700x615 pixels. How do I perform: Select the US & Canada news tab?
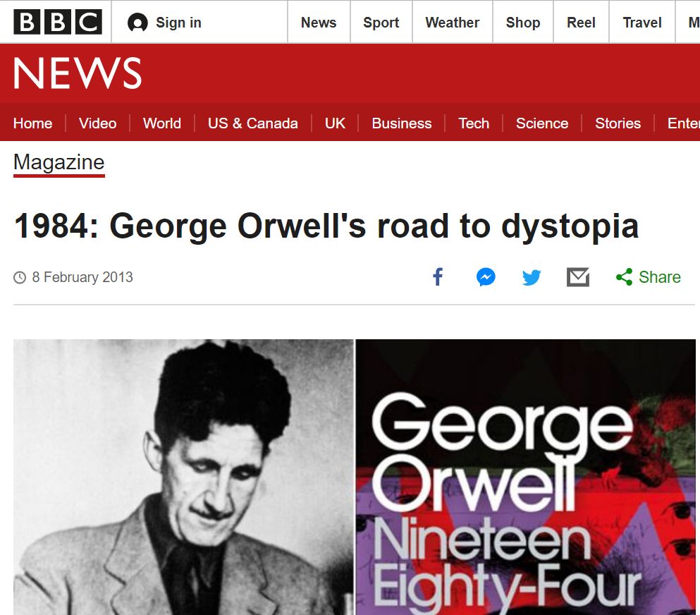tap(252, 123)
